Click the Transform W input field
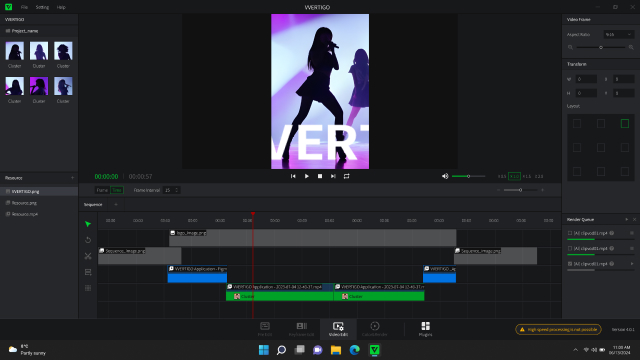Image resolution: width=640 pixels, height=360 pixels. click(x=586, y=79)
